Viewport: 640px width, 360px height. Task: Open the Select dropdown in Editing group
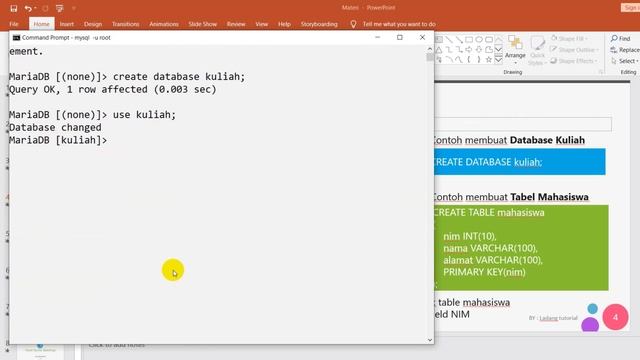point(625,61)
